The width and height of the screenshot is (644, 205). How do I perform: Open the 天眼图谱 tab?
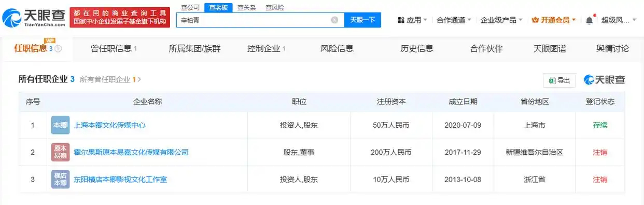550,49
